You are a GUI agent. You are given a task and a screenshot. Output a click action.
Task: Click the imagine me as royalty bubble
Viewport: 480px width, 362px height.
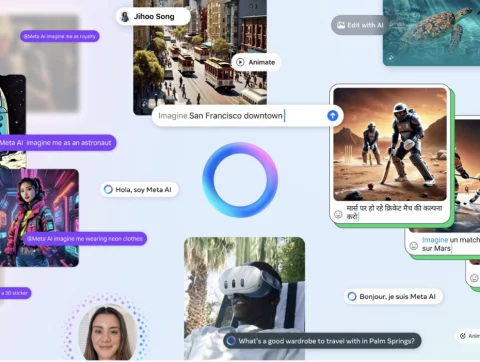click(60, 36)
